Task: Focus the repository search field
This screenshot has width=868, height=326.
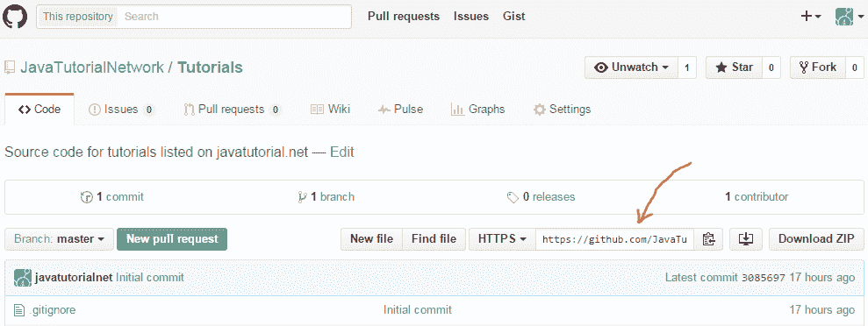Action: click(235, 17)
